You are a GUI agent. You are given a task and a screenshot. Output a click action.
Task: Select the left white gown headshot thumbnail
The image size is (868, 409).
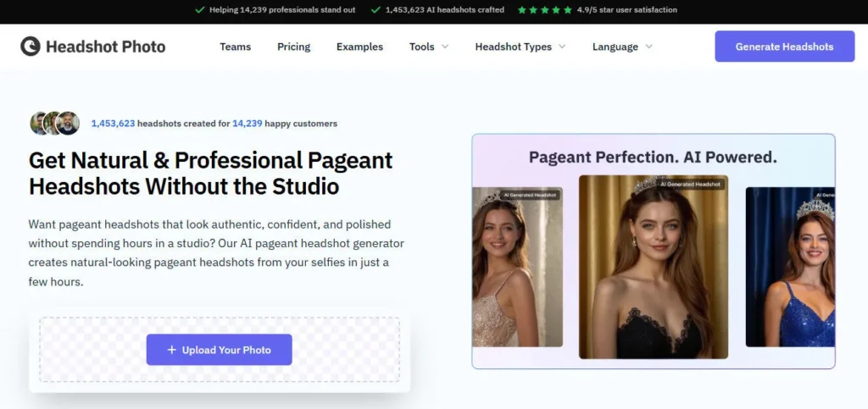click(517, 267)
